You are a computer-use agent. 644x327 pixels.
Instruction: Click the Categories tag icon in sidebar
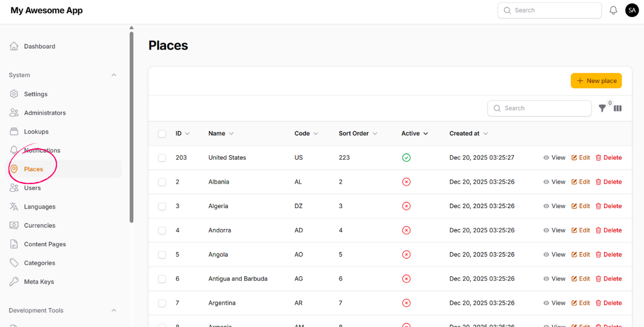[14, 263]
